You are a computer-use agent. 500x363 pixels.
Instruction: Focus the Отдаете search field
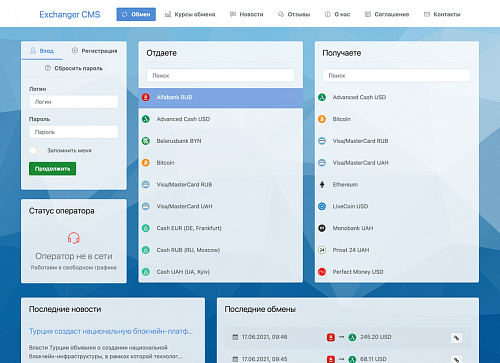tap(220, 76)
